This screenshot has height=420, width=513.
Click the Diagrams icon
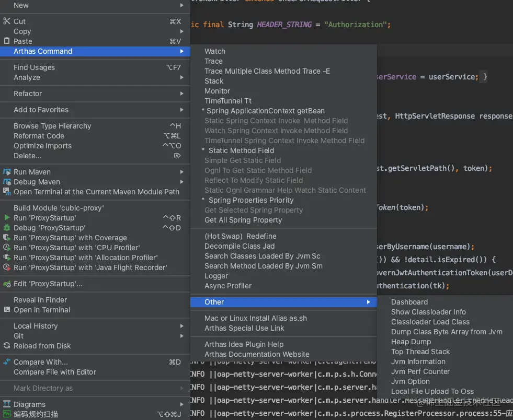(7, 404)
